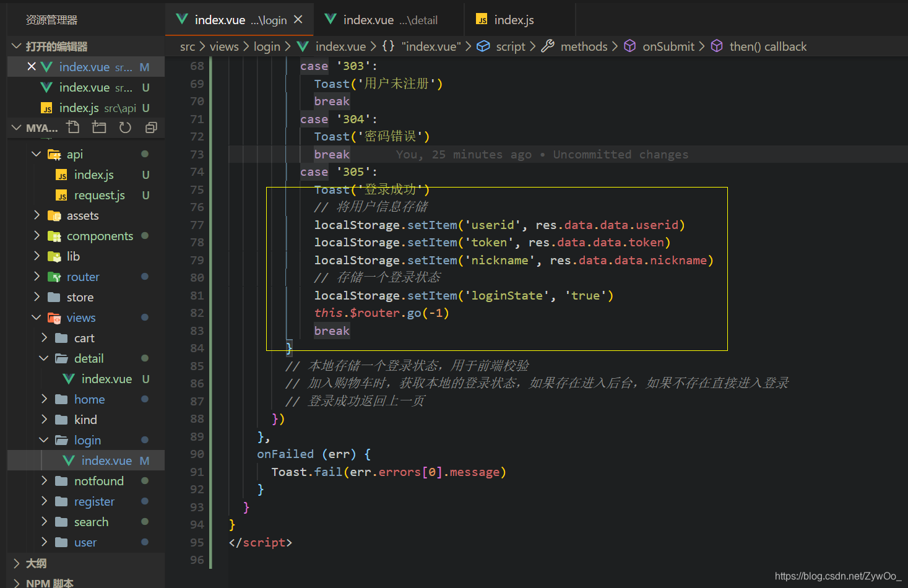Click the onSubmit breadcrumb label
The width and height of the screenshot is (908, 588).
tap(668, 46)
